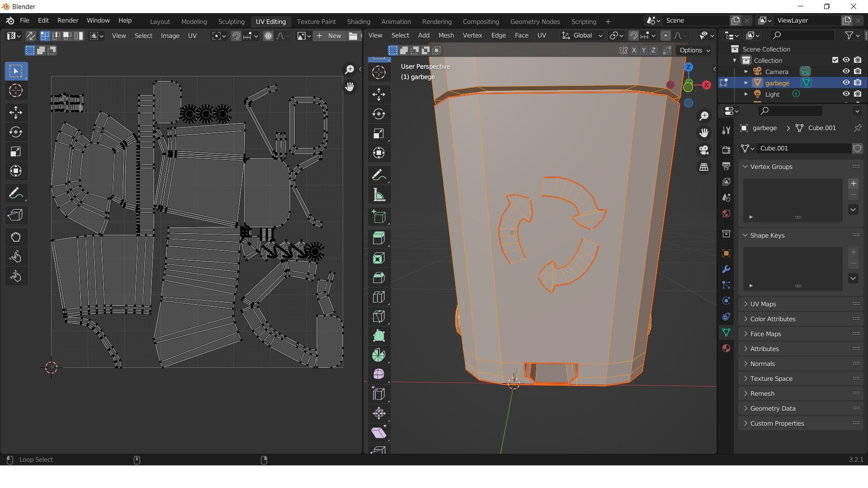Screen dimensions: 868x488
Task: Select the UV editor Grab sculpt tool
Action: 16,237
